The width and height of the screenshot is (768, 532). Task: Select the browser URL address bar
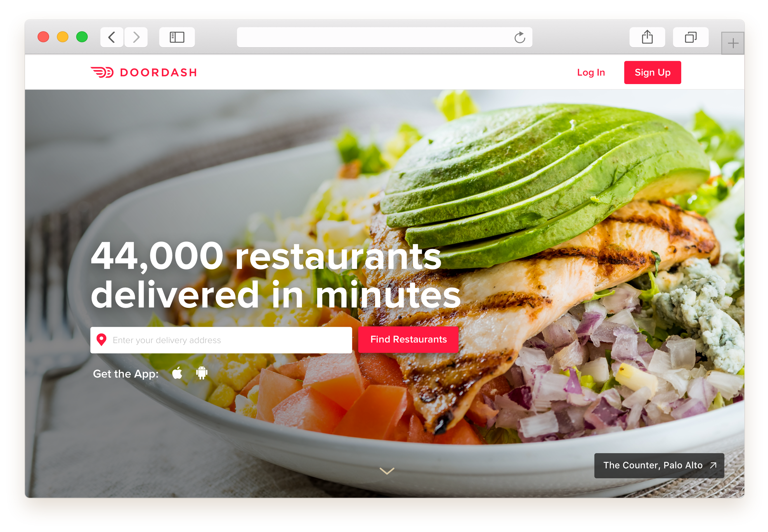[384, 37]
